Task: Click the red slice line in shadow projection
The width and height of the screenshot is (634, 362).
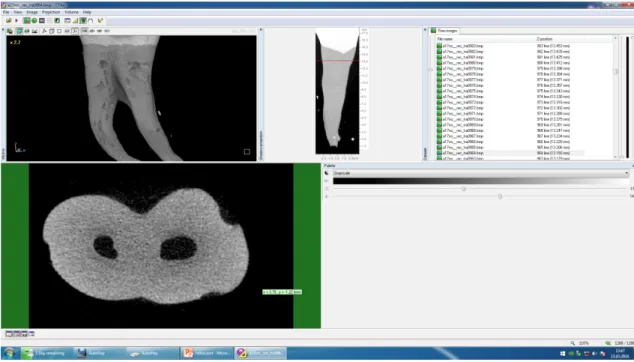Action: coord(337,61)
